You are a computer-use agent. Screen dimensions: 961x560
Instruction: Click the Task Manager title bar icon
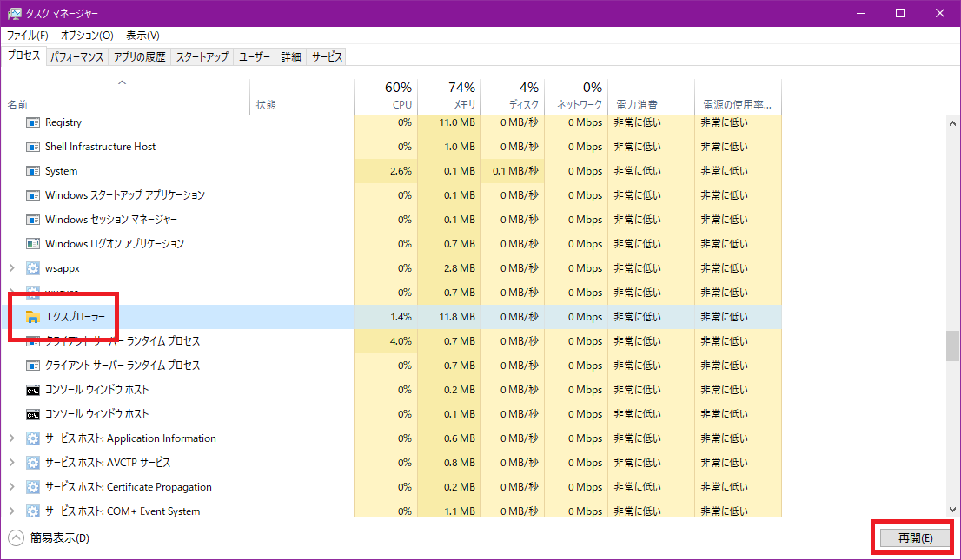[14, 14]
